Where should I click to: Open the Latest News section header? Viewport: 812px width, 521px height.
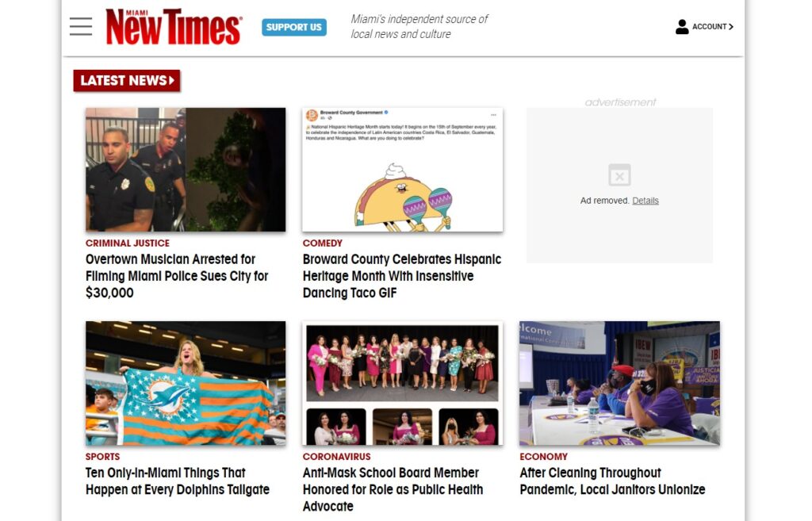tap(127, 80)
